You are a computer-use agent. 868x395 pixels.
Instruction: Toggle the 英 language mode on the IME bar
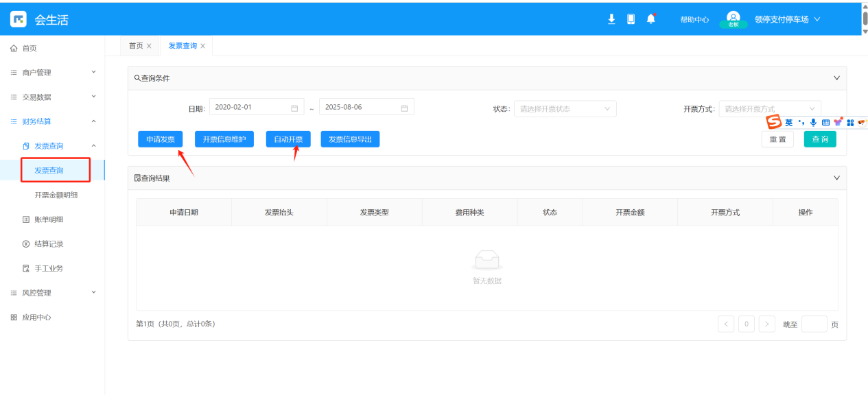tap(789, 123)
